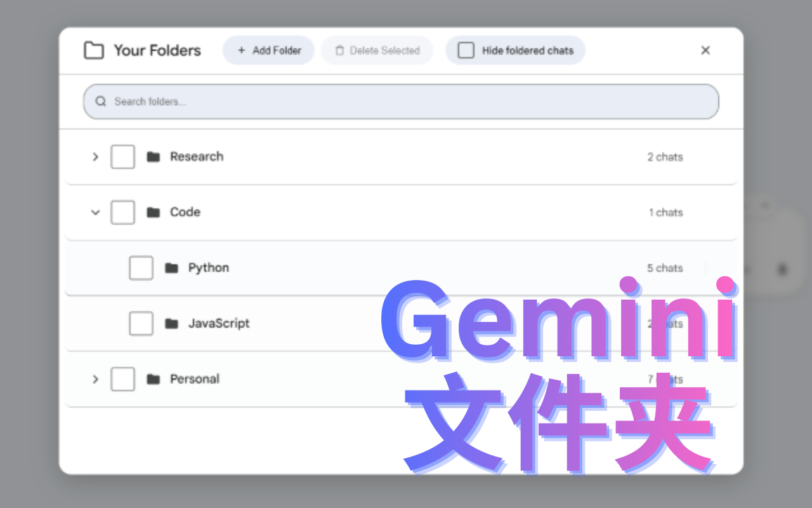Click the magnifier icon in search box
The height and width of the screenshot is (508, 812).
tap(100, 102)
